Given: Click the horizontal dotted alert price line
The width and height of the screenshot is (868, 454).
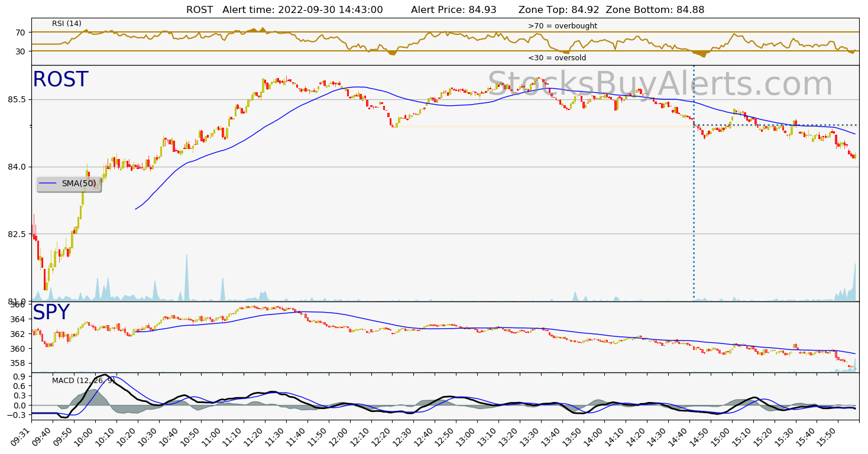Looking at the screenshot, I should pyautogui.click(x=776, y=125).
